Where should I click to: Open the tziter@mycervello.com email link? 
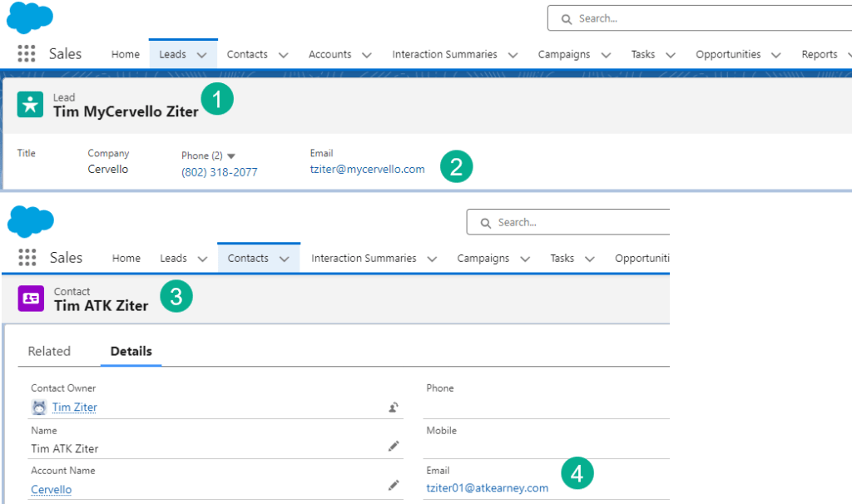(x=367, y=169)
